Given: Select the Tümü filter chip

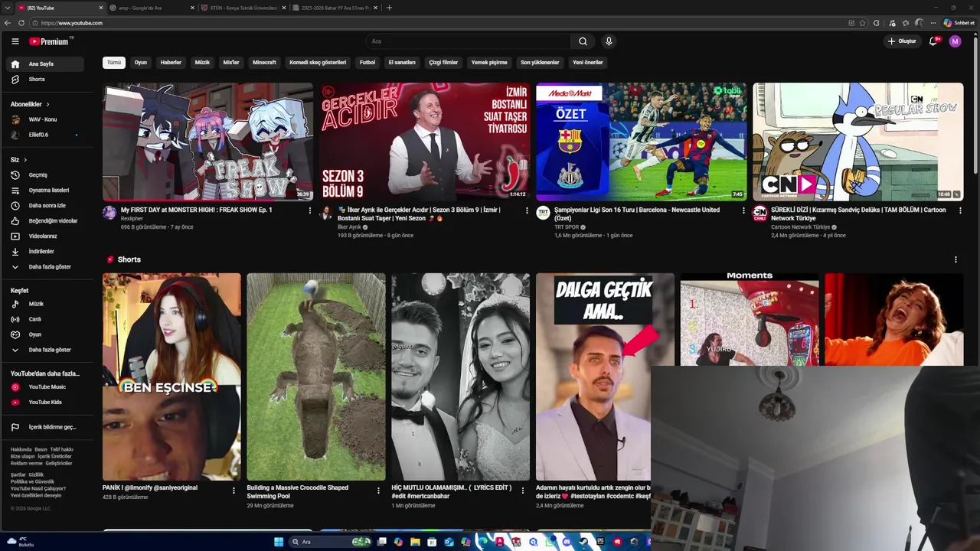Looking at the screenshot, I should pyautogui.click(x=114, y=63).
